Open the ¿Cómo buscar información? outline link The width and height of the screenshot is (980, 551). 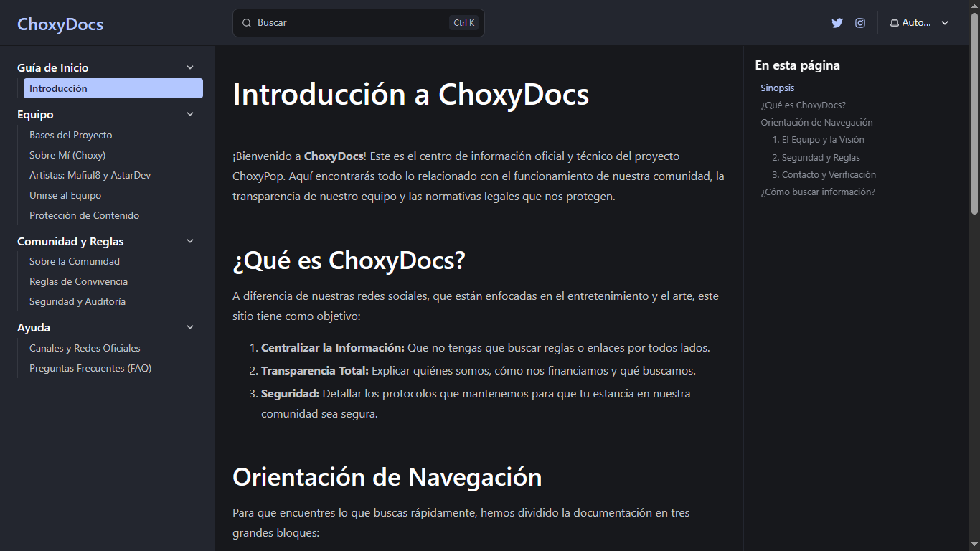point(817,192)
